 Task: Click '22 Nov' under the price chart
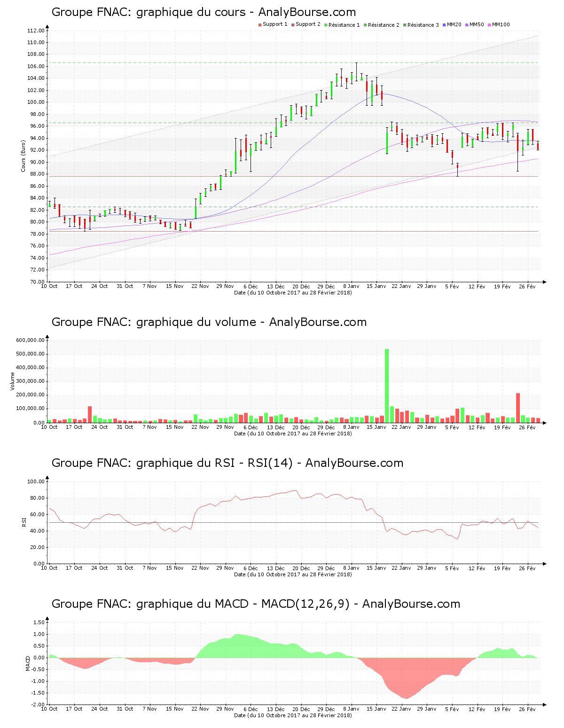200,287
